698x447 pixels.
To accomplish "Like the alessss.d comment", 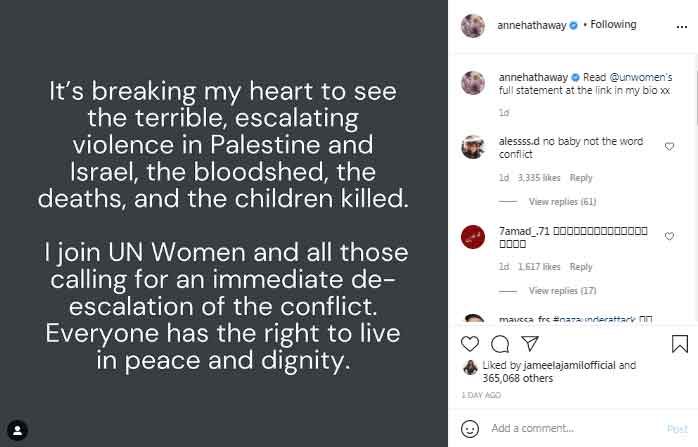I will 669,146.
